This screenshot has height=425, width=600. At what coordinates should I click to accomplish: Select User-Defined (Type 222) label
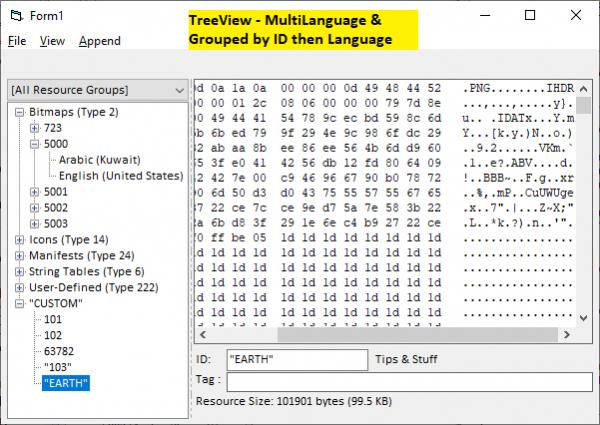(x=94, y=288)
